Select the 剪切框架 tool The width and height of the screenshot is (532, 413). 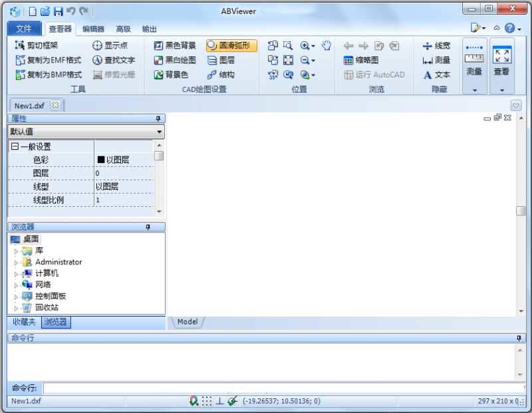pos(37,45)
